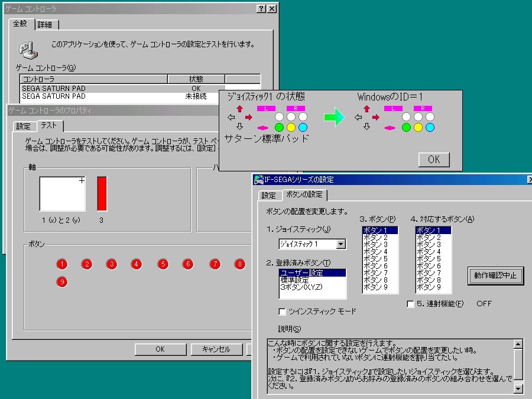Click the green button indicator on joystick 1

tap(280, 127)
